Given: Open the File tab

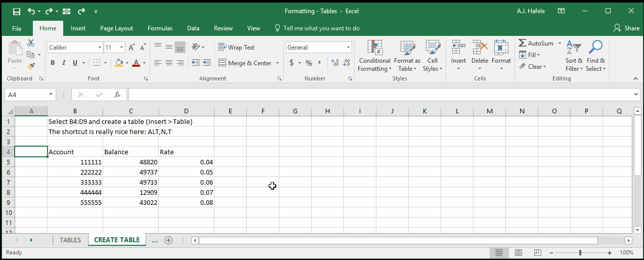Looking at the screenshot, I should (17, 28).
